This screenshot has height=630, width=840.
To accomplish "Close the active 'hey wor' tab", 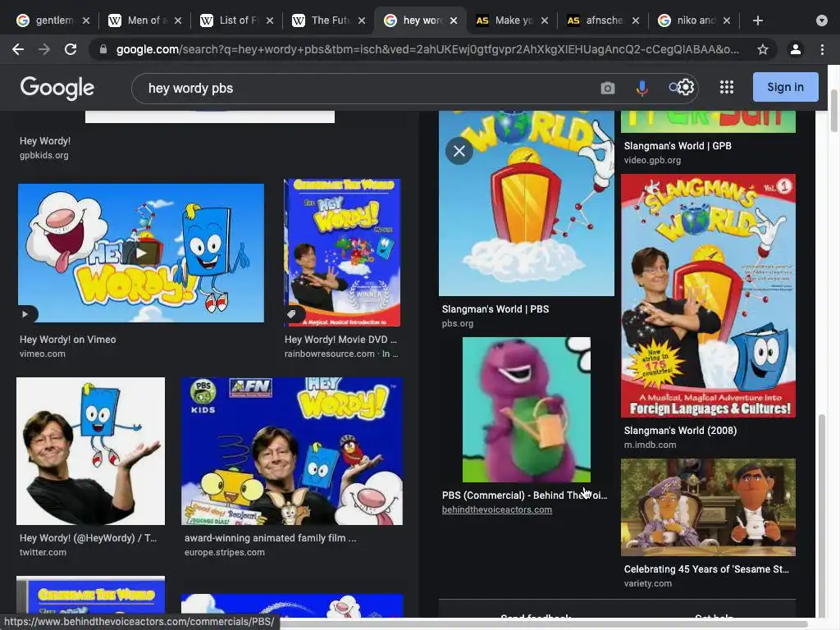I will coord(454,21).
